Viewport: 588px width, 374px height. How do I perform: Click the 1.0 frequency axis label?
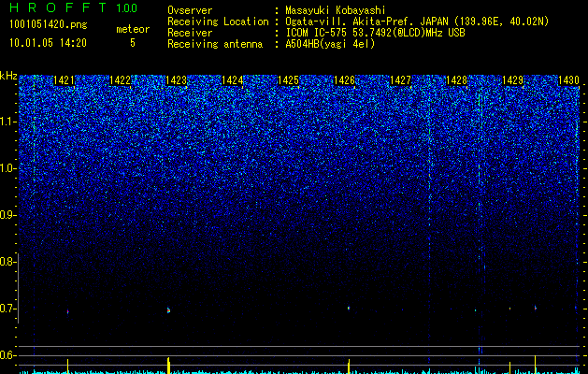(x=7, y=168)
